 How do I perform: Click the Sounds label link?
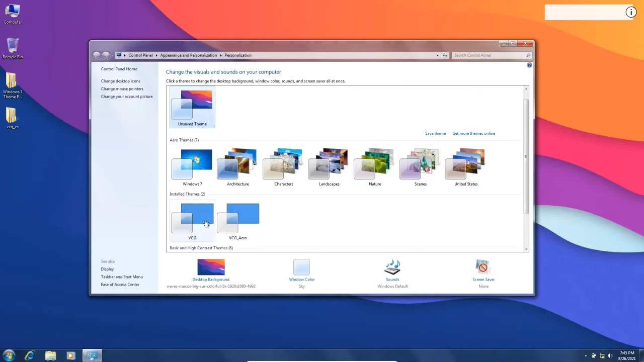392,280
